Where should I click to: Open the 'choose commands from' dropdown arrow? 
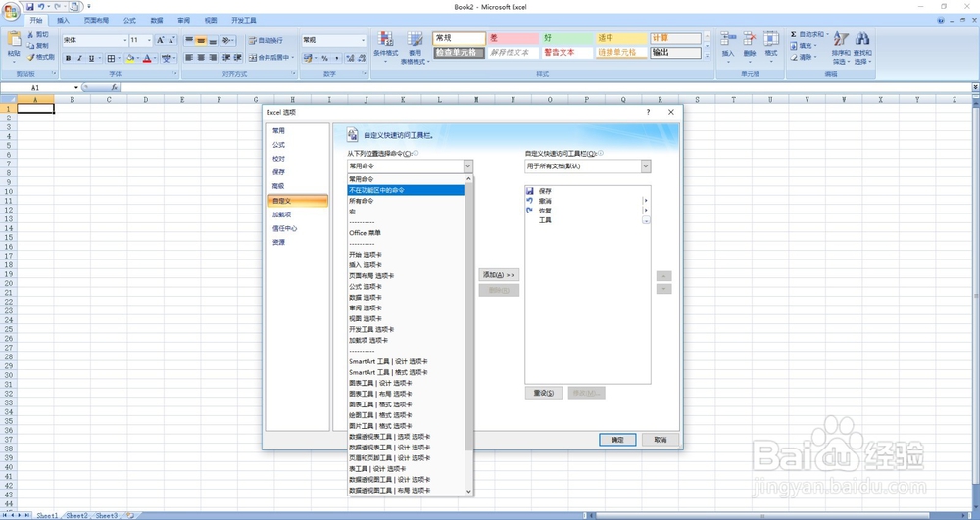click(x=468, y=166)
